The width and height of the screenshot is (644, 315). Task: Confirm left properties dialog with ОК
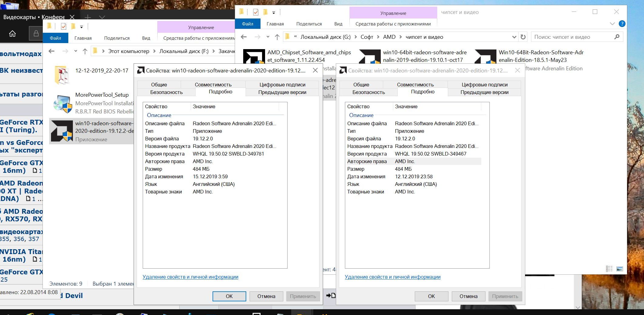point(229,296)
